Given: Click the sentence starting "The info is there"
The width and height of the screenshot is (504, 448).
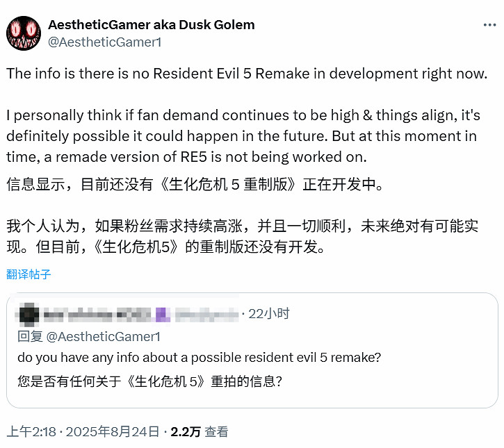Looking at the screenshot, I should 246,74.
